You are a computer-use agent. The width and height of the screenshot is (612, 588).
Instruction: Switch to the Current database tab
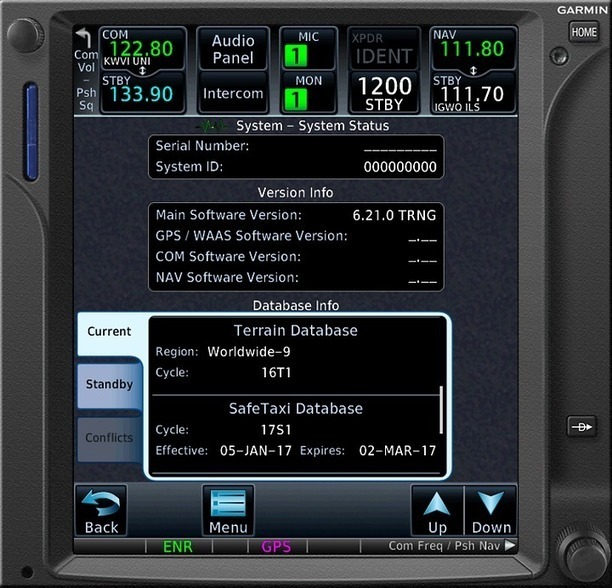coord(109,332)
